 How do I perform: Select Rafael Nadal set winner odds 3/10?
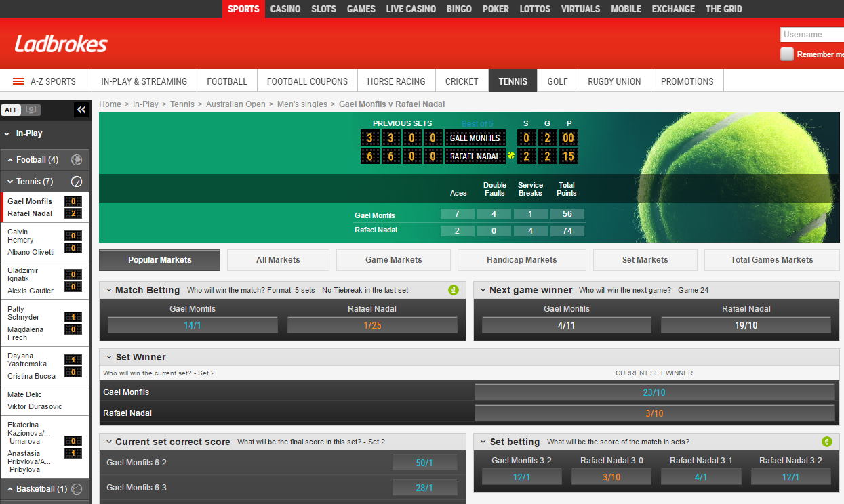pos(654,413)
